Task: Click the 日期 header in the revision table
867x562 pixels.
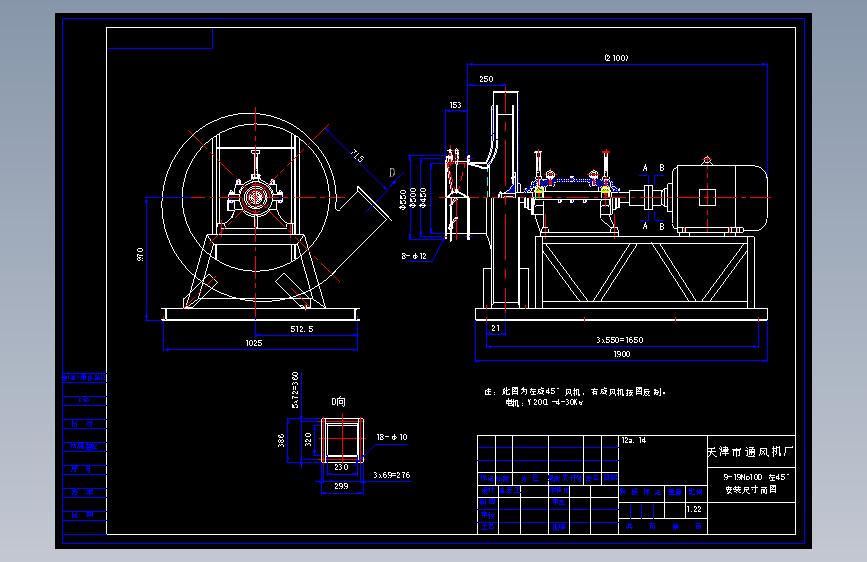Action: coord(610,478)
